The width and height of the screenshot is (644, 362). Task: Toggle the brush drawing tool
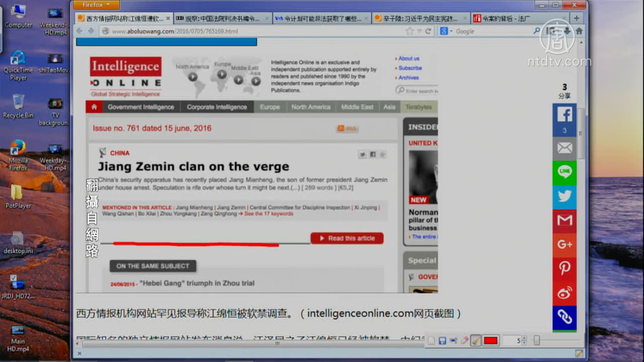tap(476, 341)
